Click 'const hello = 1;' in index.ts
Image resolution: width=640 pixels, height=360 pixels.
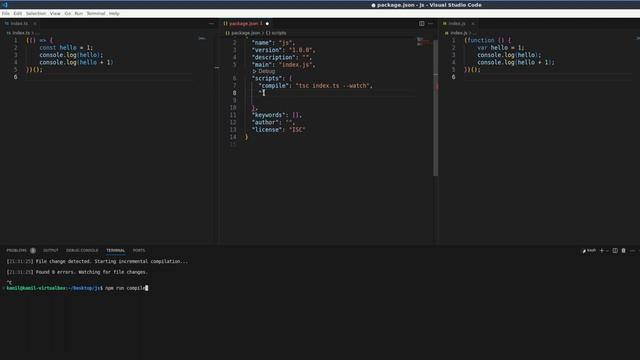click(66, 48)
